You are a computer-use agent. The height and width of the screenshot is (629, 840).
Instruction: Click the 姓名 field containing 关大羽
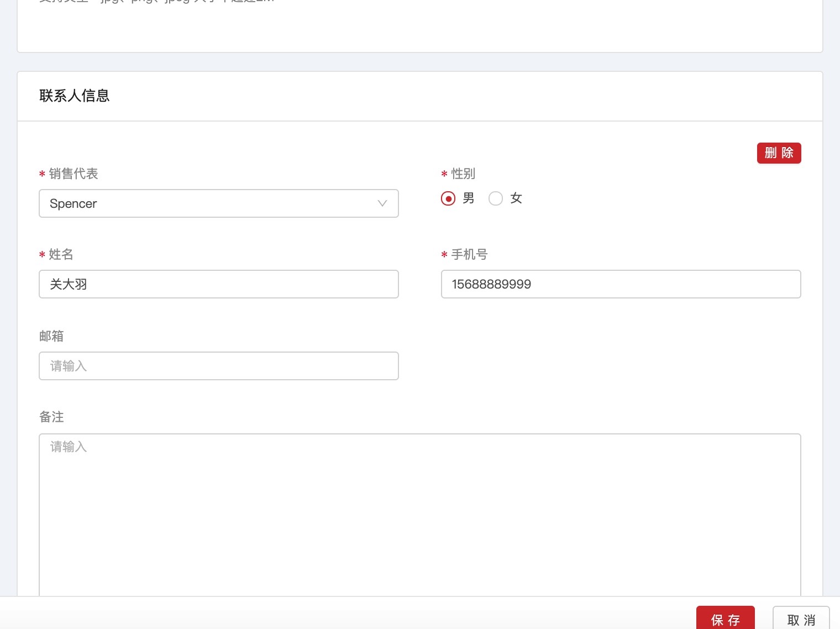[x=218, y=284]
